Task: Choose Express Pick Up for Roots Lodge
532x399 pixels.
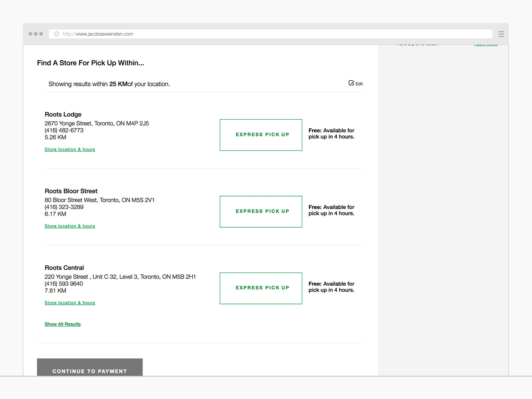Action: pyautogui.click(x=261, y=135)
